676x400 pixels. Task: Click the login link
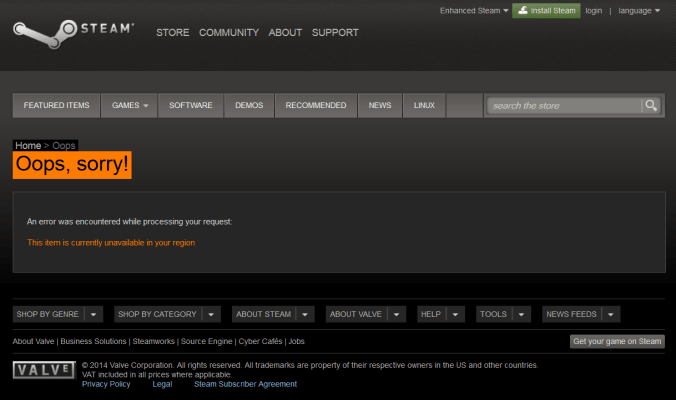(594, 10)
